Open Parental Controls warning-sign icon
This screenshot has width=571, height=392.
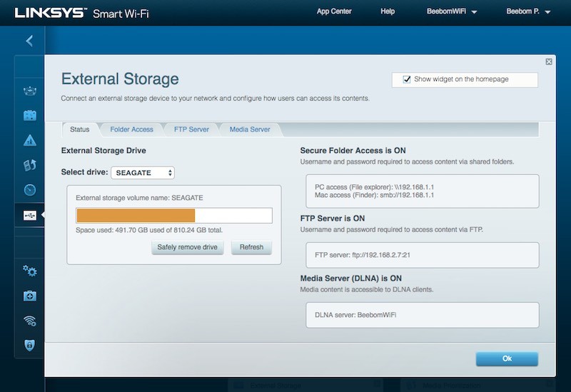[30, 140]
